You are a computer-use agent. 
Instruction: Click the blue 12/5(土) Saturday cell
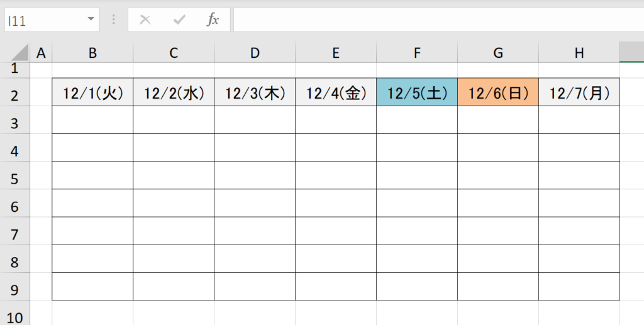tap(417, 93)
